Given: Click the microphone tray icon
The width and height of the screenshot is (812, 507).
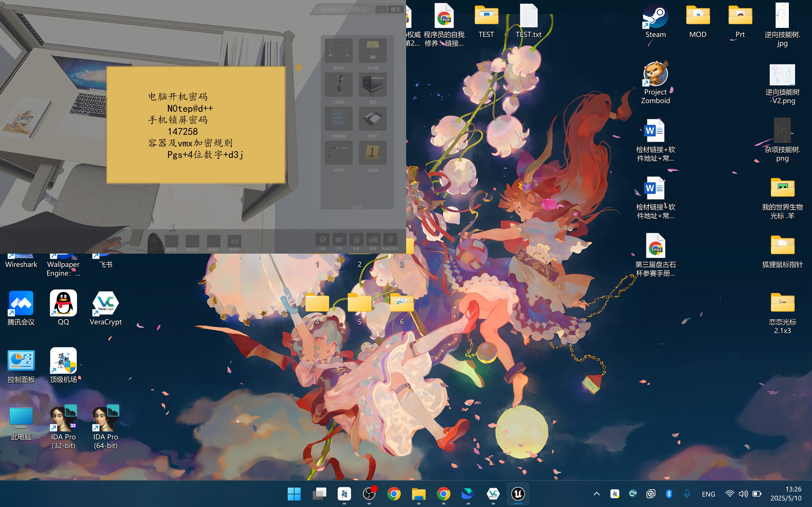Looking at the screenshot, I should (x=687, y=493).
